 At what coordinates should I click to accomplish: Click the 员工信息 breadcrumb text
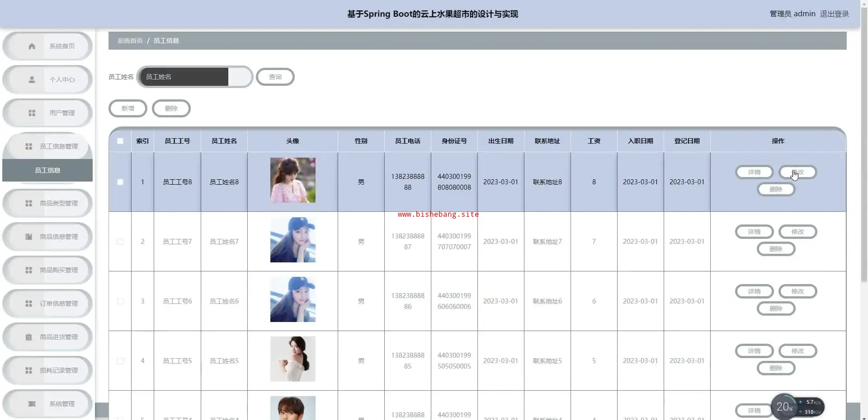pyautogui.click(x=166, y=41)
